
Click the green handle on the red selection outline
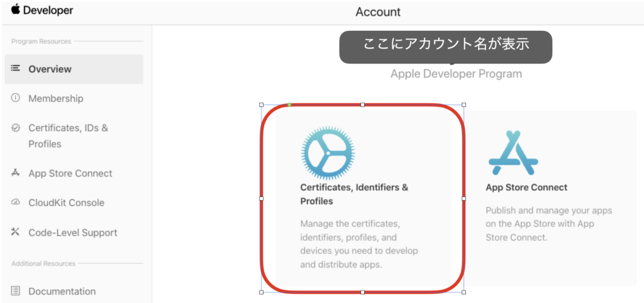click(x=289, y=105)
